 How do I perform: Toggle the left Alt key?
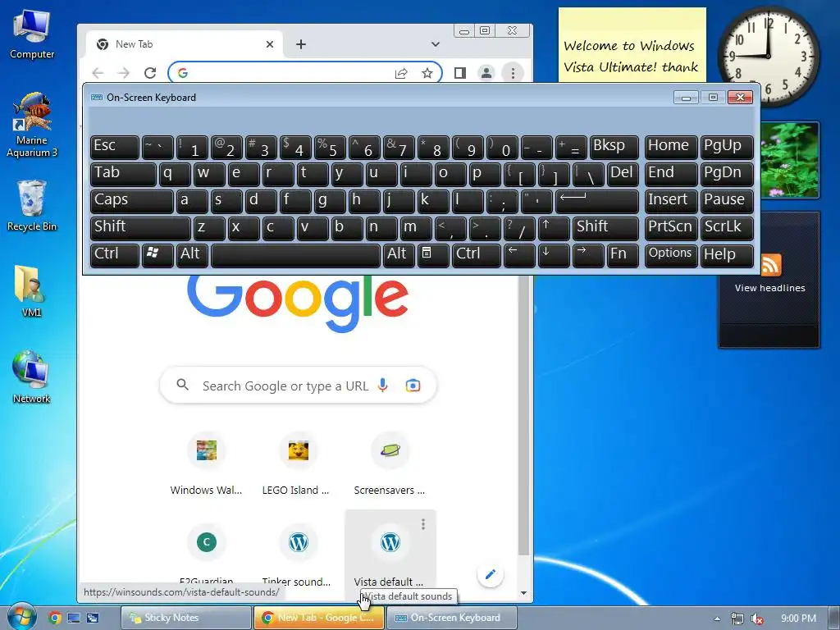tap(192, 255)
